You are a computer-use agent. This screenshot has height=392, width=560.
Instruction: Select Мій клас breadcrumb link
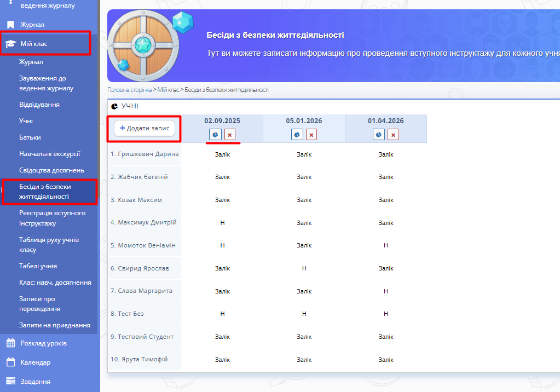point(169,90)
